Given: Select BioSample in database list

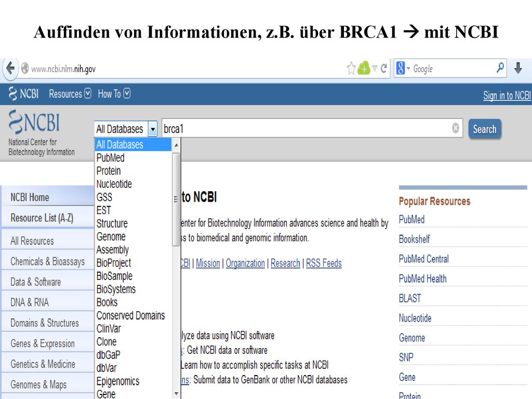Looking at the screenshot, I should coord(133,276).
